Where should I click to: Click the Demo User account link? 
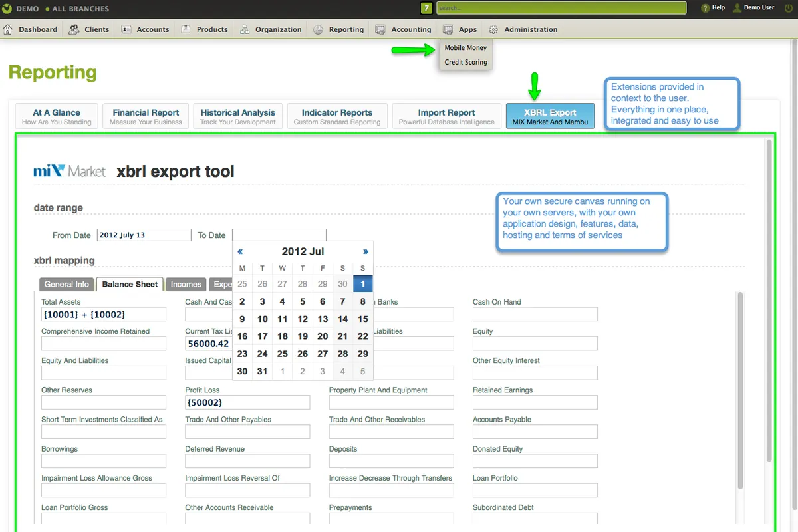pos(759,8)
